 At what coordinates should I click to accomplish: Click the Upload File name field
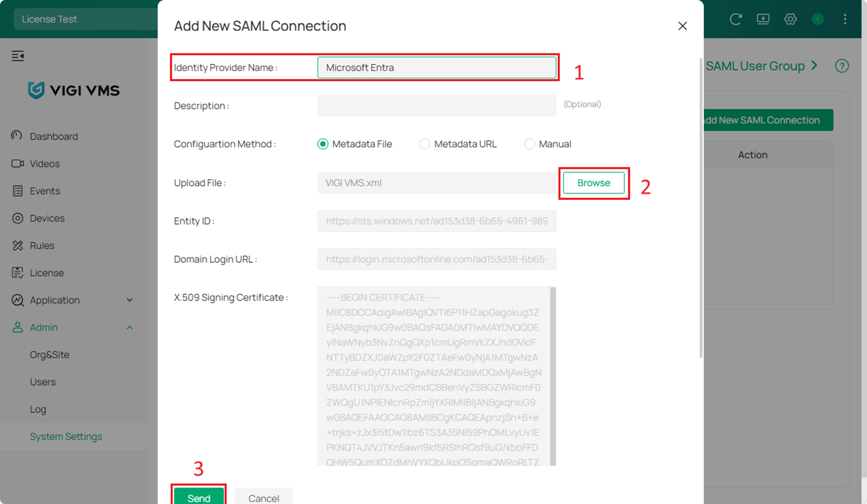(437, 183)
